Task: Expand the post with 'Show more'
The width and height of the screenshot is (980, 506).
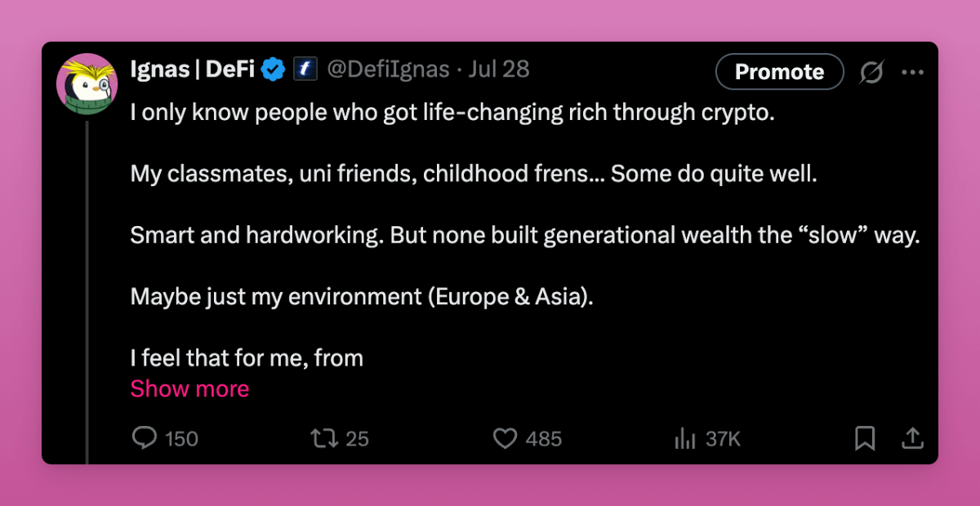Action: 189,389
